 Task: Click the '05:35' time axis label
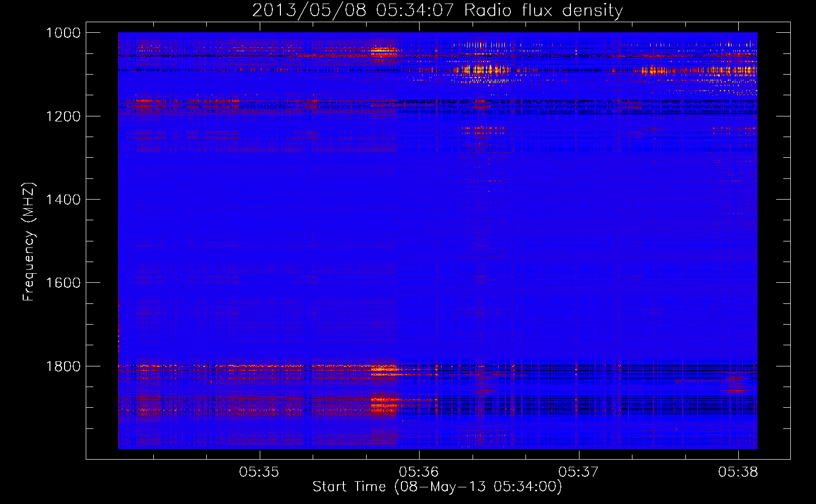click(x=259, y=472)
